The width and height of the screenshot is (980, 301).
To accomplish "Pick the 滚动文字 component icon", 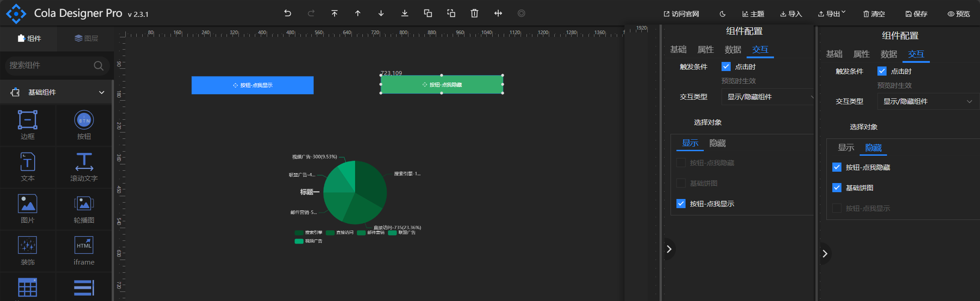I will click(x=84, y=162).
